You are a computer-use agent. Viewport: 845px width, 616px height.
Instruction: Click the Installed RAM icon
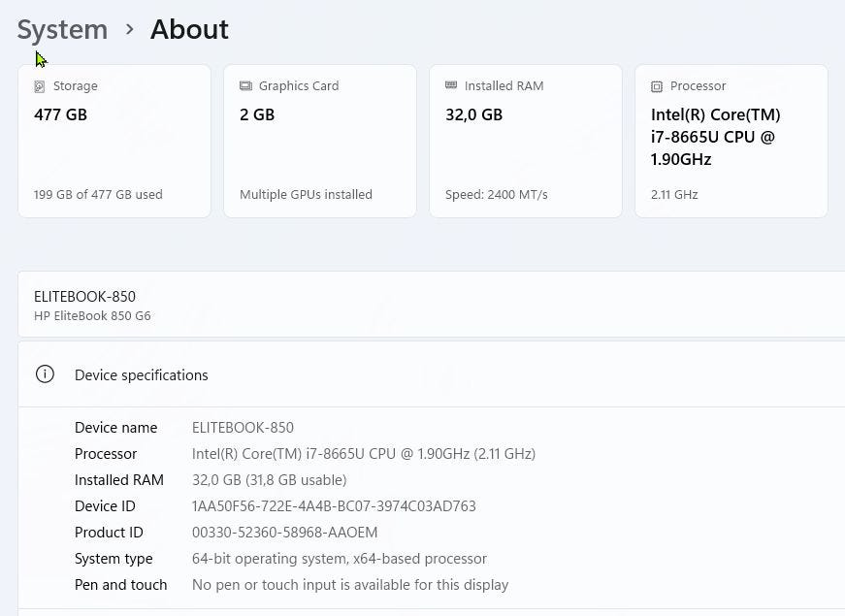[451, 85]
